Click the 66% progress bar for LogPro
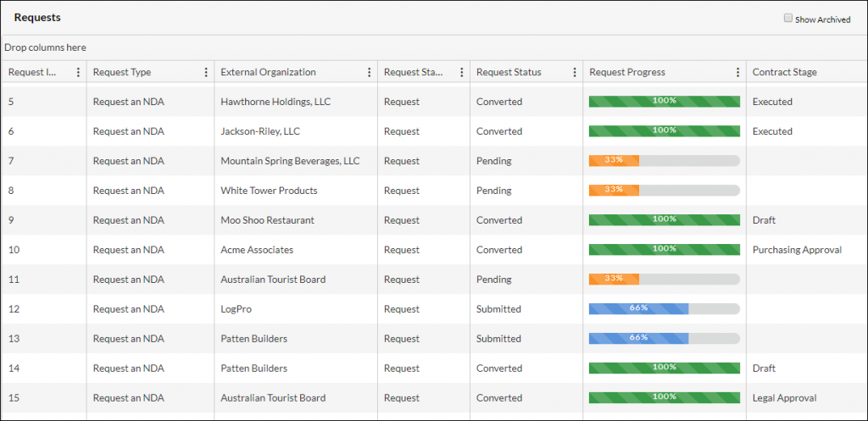Viewport: 868px width, 421px height. click(665, 308)
